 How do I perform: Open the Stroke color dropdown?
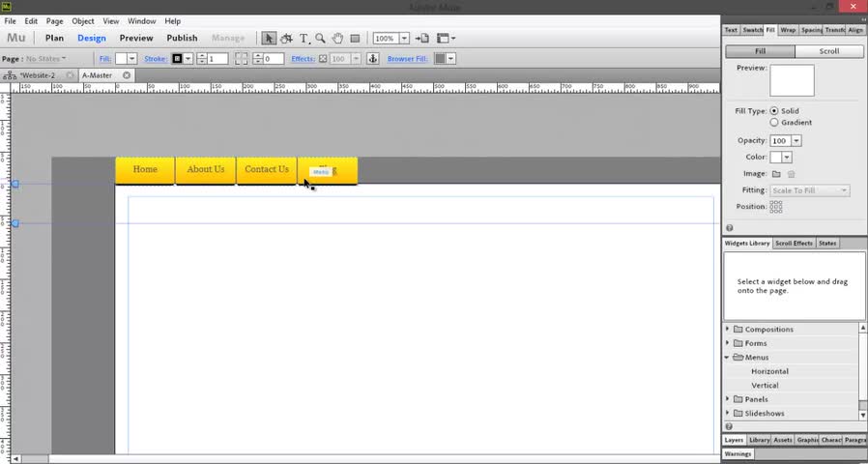coord(188,59)
